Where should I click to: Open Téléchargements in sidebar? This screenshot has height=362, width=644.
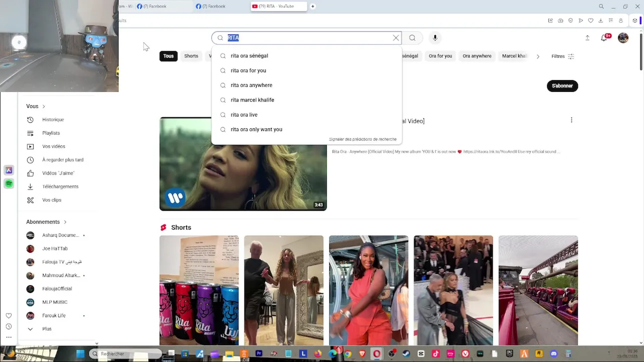tap(60, 187)
